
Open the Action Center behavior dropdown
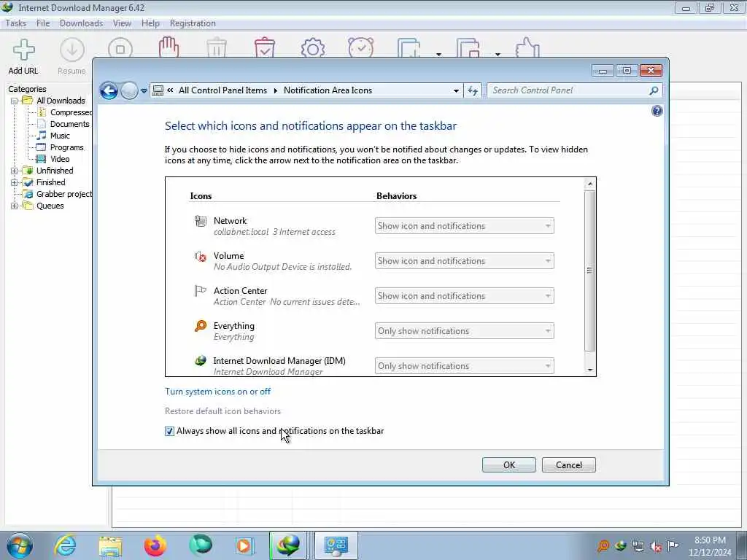coord(465,296)
